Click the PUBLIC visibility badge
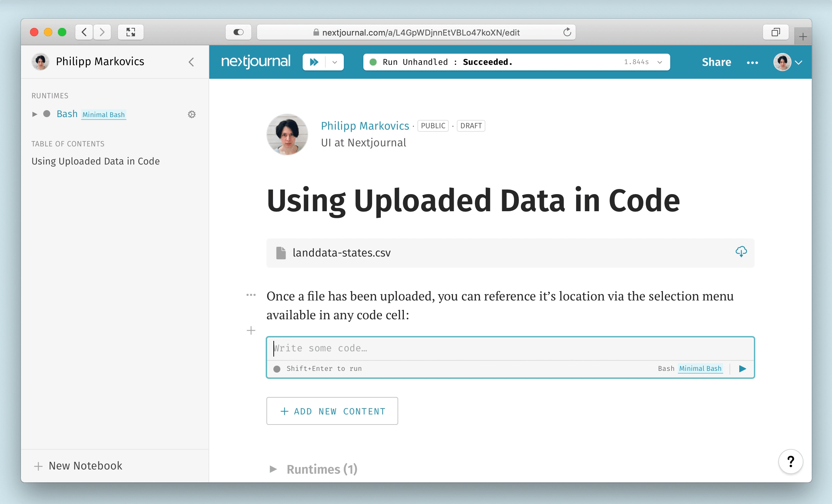 [433, 126]
